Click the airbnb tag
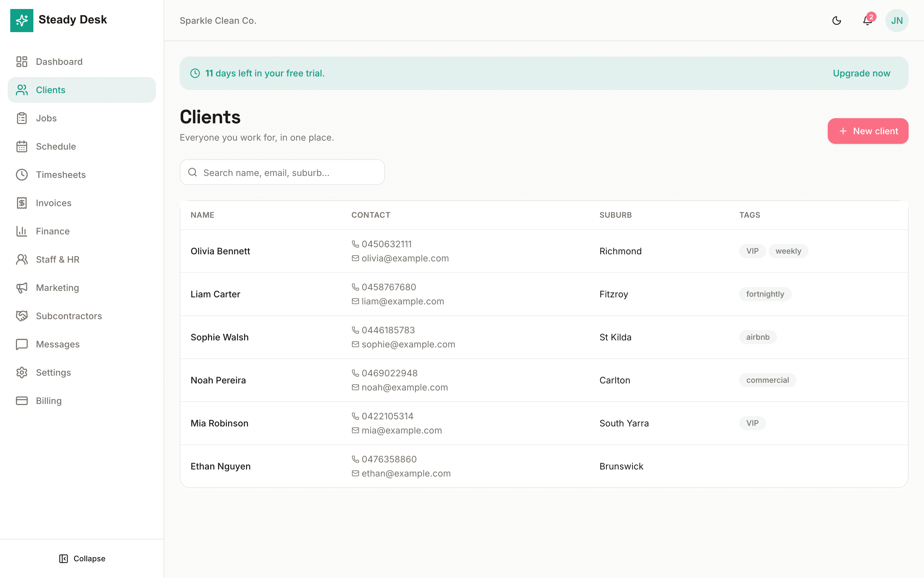The width and height of the screenshot is (924, 578). (758, 337)
